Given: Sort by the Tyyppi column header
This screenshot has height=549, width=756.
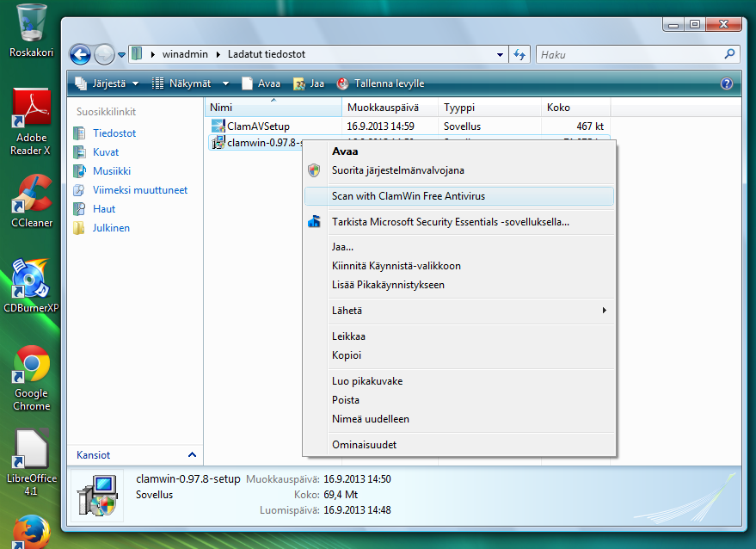Looking at the screenshot, I should pyautogui.click(x=490, y=107).
